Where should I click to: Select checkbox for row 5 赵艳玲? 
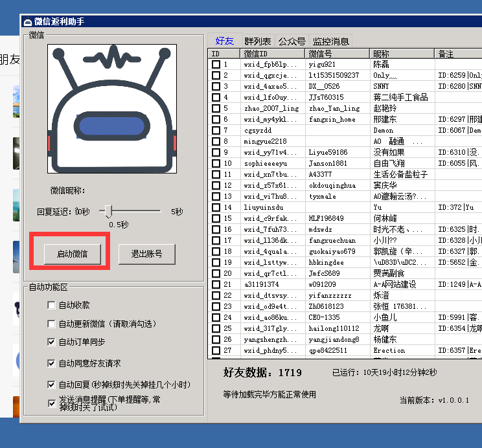point(216,108)
